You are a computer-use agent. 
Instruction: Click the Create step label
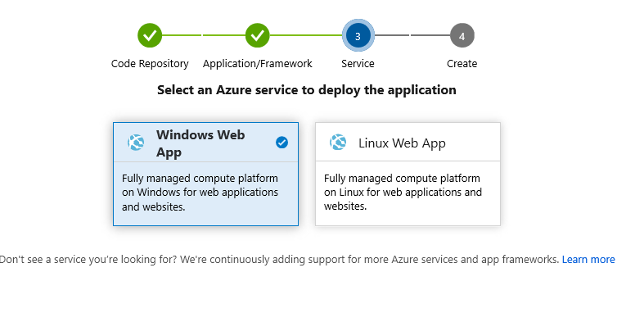[x=462, y=64]
